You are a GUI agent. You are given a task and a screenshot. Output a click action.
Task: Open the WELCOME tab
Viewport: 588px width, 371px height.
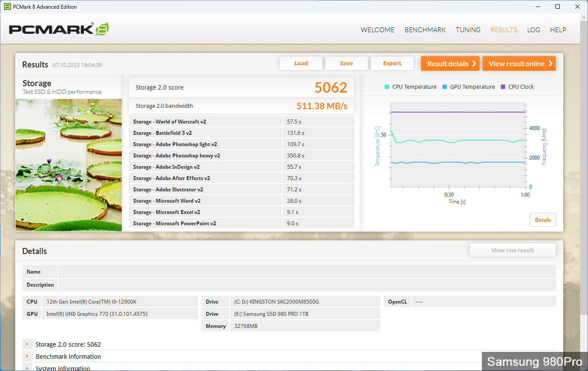coord(378,30)
